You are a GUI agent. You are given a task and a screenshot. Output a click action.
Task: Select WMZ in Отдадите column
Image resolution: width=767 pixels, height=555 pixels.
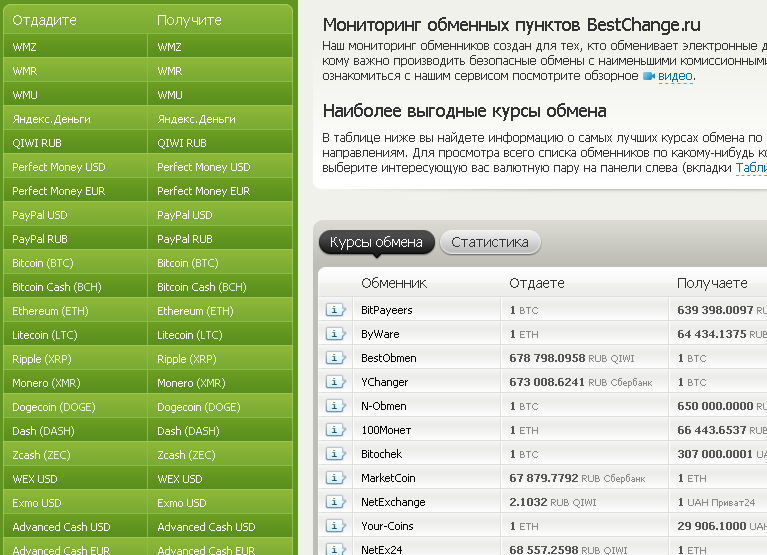[75, 46]
